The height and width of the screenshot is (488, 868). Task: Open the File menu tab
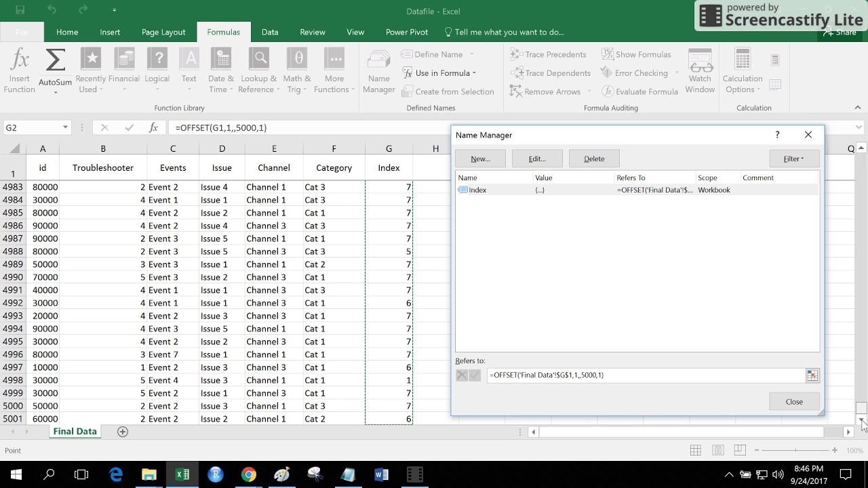click(22, 32)
